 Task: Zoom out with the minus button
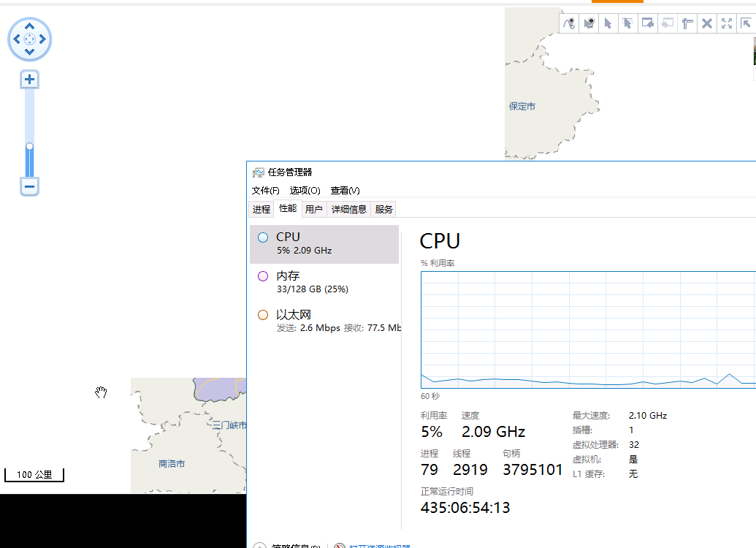(29, 186)
